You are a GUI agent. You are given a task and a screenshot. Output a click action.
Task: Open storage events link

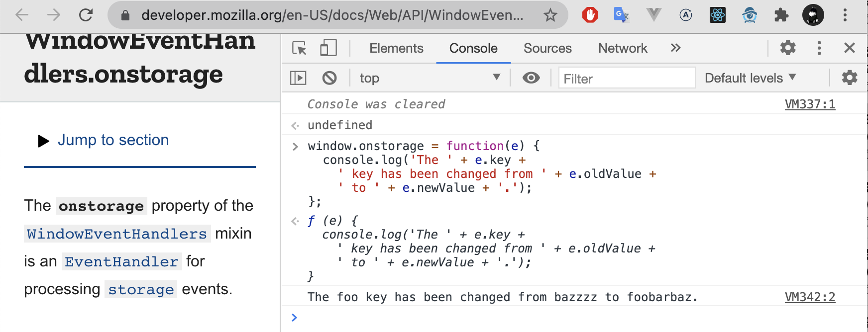(141, 289)
